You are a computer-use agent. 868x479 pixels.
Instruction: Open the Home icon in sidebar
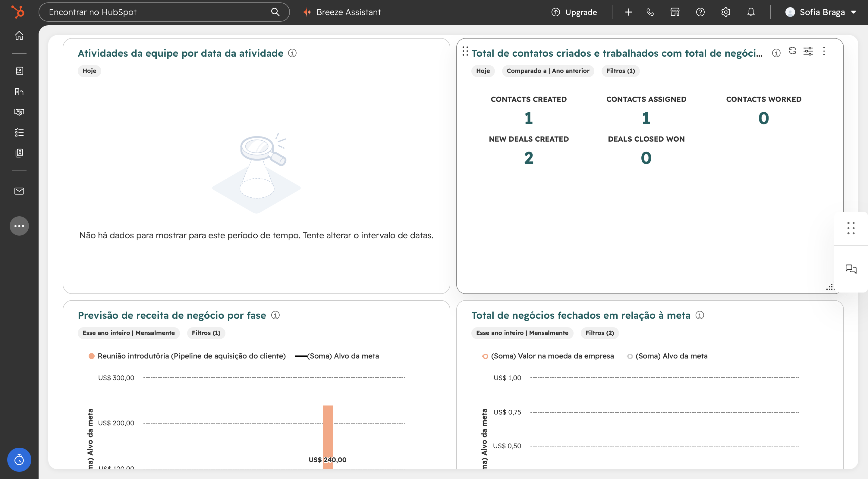pyautogui.click(x=19, y=35)
